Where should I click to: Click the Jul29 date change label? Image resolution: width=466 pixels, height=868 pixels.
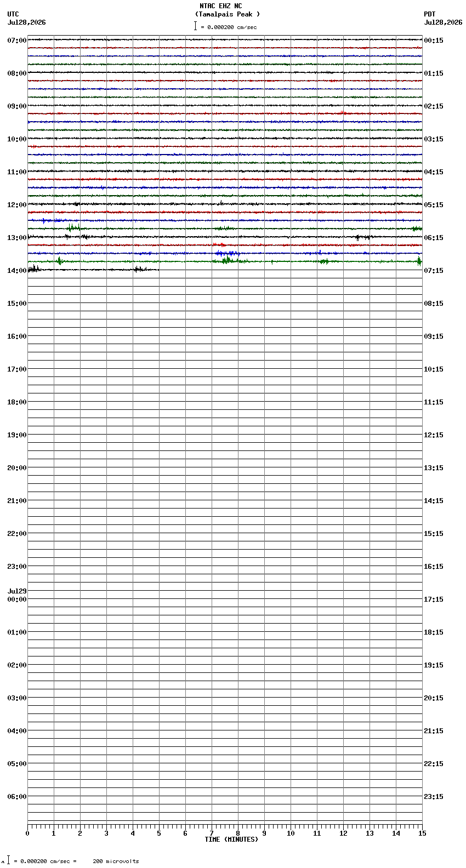(17, 591)
